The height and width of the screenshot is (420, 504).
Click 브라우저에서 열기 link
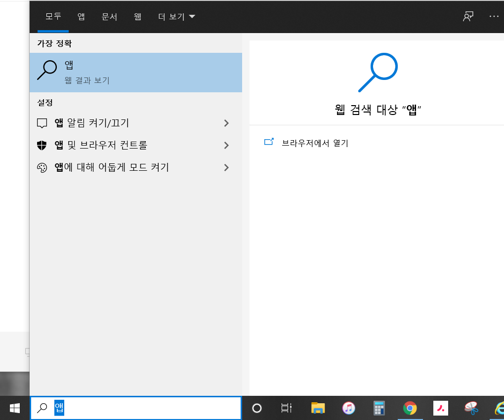(315, 143)
